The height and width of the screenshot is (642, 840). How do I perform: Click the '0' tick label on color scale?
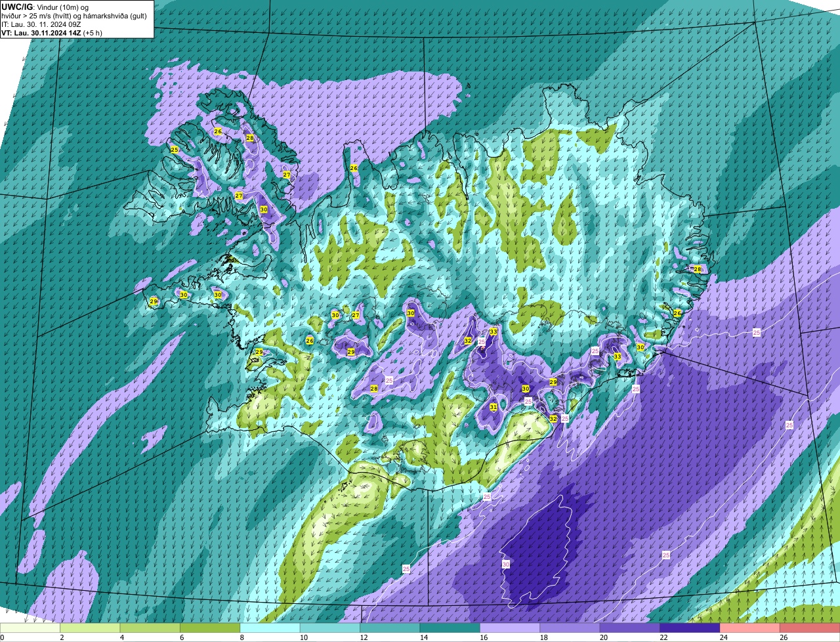(2, 637)
